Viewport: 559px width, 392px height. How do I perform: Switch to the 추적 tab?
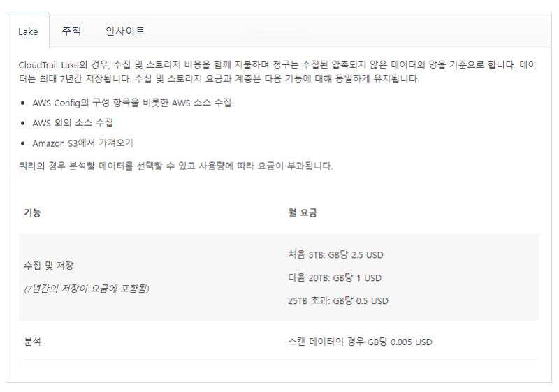71,31
